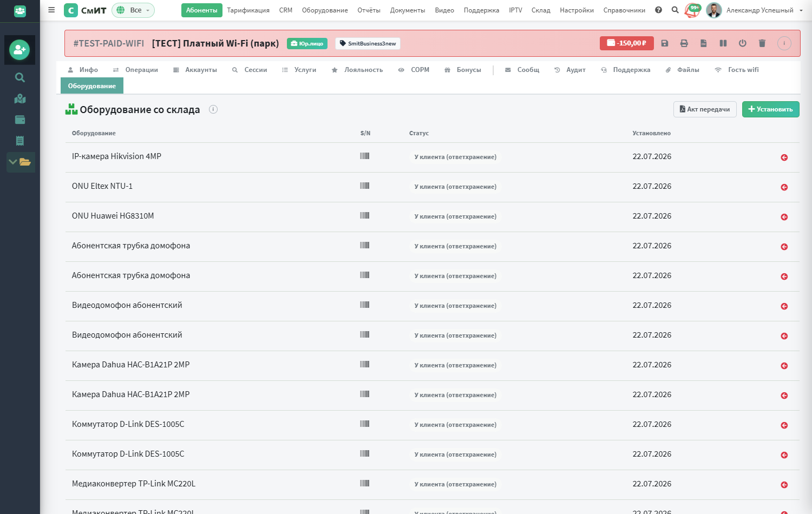The width and height of the screenshot is (812, 514).
Task: Save subscriber using floppy disk icon
Action: (x=665, y=43)
